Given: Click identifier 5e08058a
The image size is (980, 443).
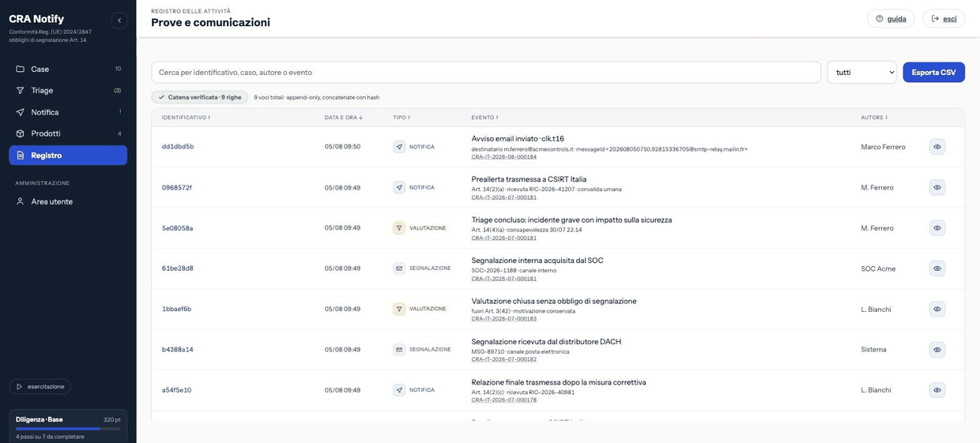Looking at the screenshot, I should 178,228.
